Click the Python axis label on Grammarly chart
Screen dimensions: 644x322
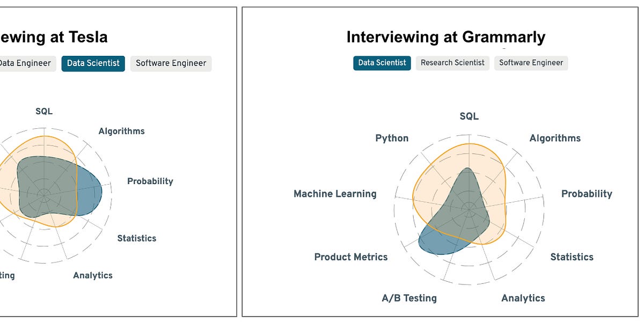point(392,138)
